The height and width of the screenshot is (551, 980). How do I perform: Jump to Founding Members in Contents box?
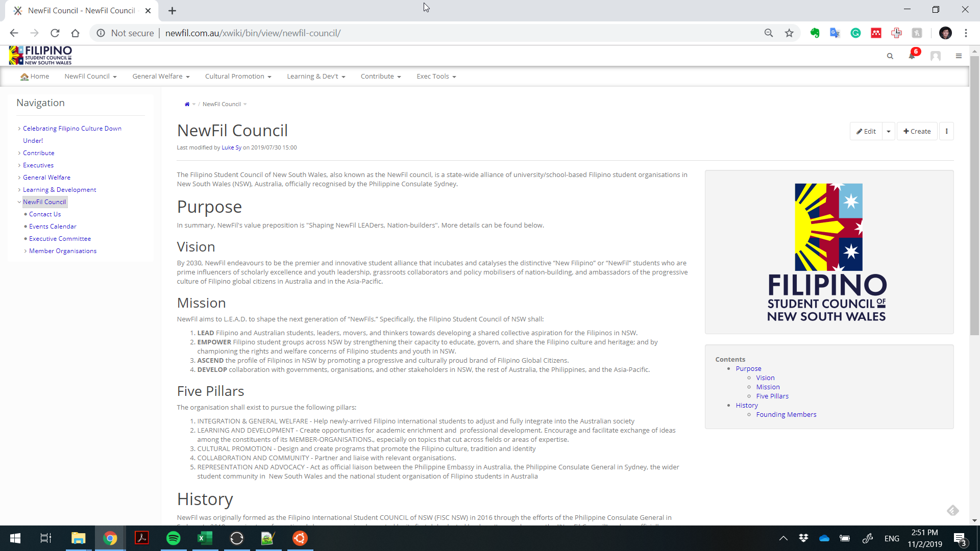(x=786, y=414)
